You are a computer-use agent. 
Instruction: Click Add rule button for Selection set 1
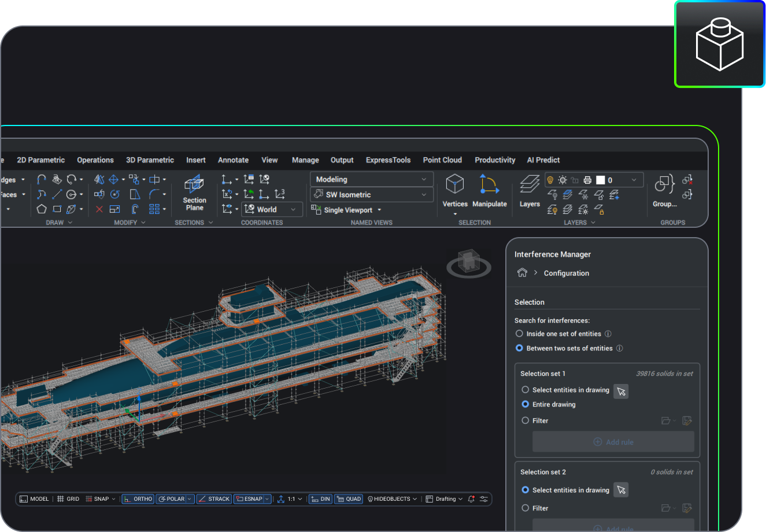[613, 442]
